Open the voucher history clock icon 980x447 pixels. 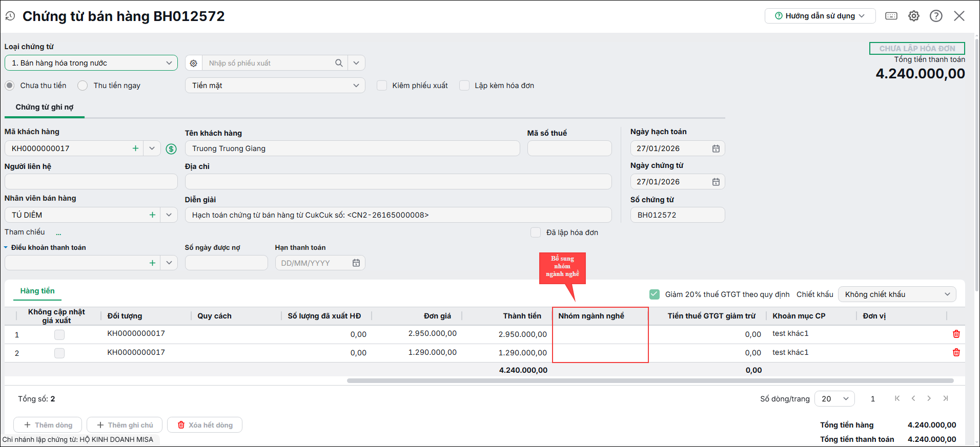pyautogui.click(x=10, y=16)
